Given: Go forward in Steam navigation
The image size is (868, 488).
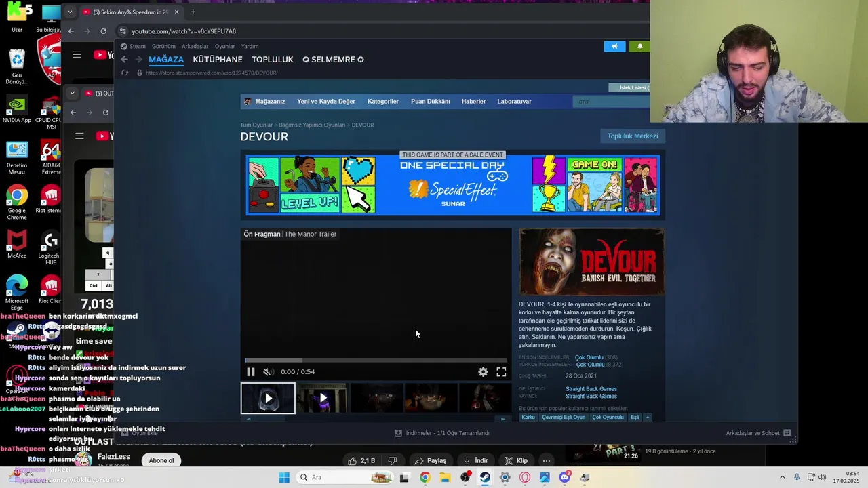Looking at the screenshot, I should 138,60.
